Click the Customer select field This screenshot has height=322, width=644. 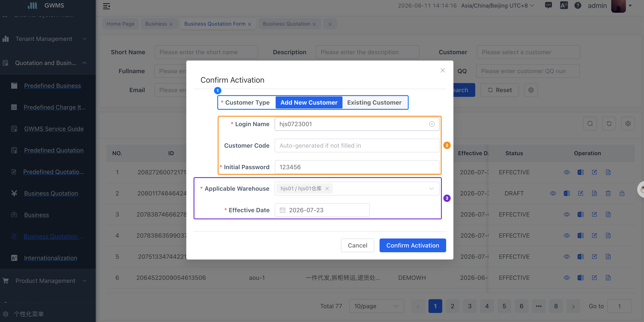(x=528, y=52)
